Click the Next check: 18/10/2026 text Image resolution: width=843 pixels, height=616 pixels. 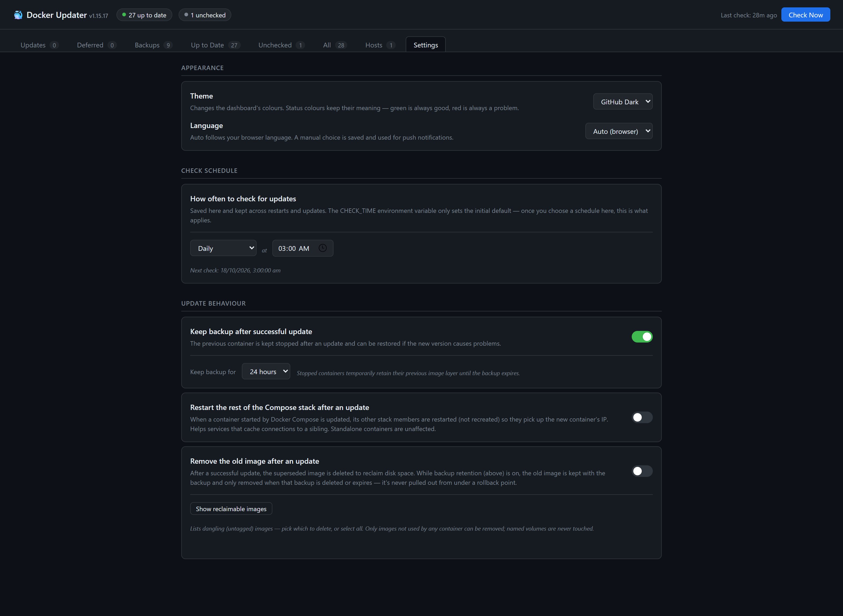pos(235,270)
